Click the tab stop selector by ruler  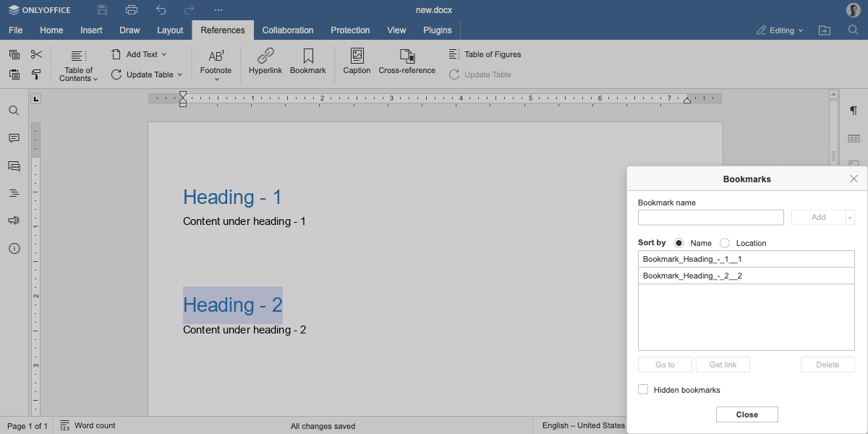(36, 98)
